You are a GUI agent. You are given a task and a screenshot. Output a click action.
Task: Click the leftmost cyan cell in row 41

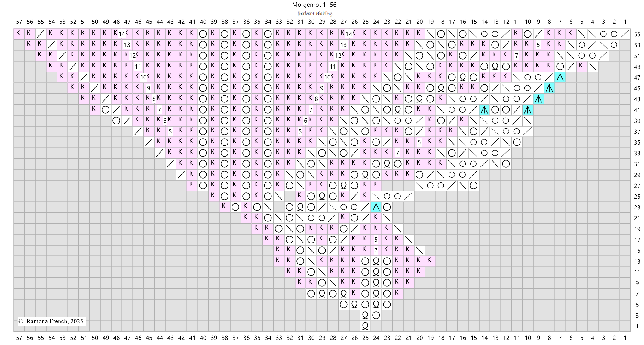coord(484,110)
